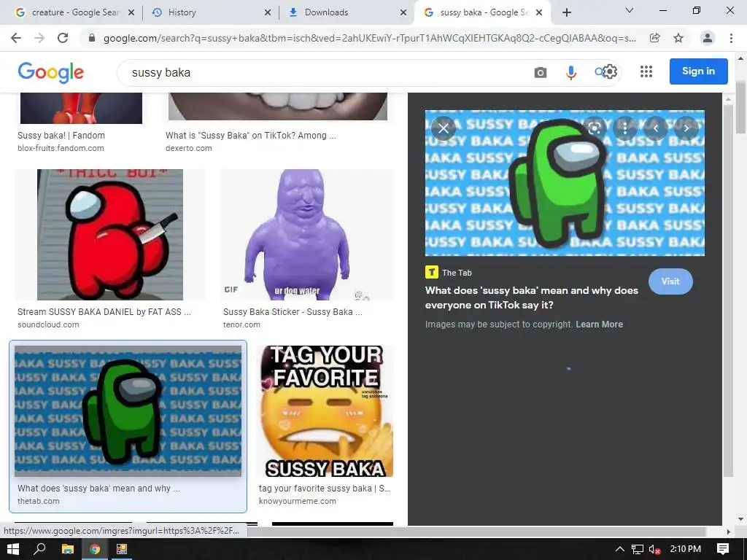Open a new browser tab

coord(566,12)
